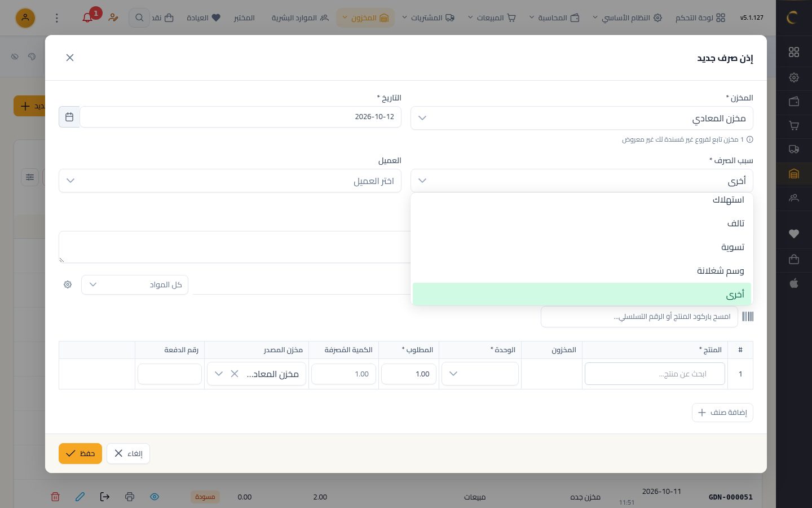Expand the كل المواد filter dropdown
812x508 pixels.
click(x=135, y=284)
